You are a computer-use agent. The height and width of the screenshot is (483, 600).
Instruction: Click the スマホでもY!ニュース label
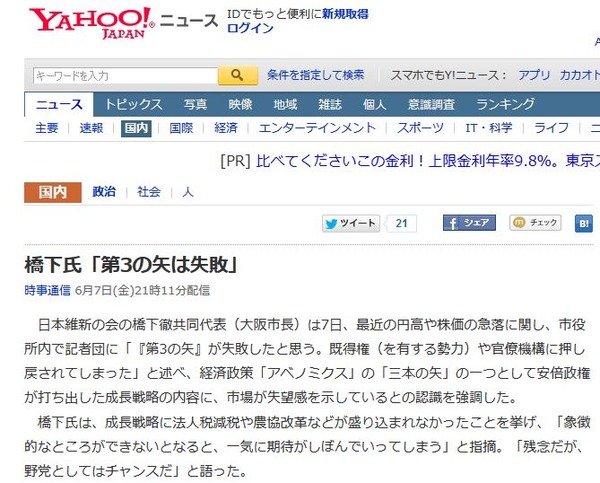coord(448,75)
